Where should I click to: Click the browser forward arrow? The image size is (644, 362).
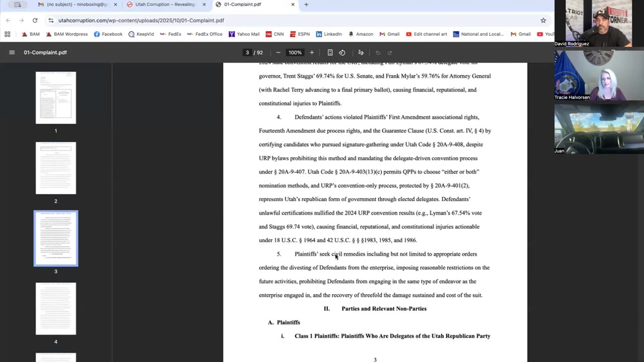click(x=21, y=20)
